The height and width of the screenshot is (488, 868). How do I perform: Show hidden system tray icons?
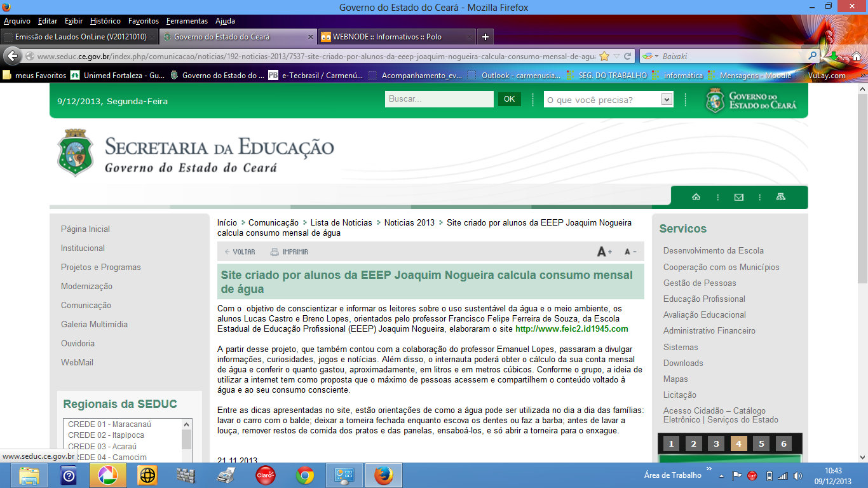[x=721, y=475]
